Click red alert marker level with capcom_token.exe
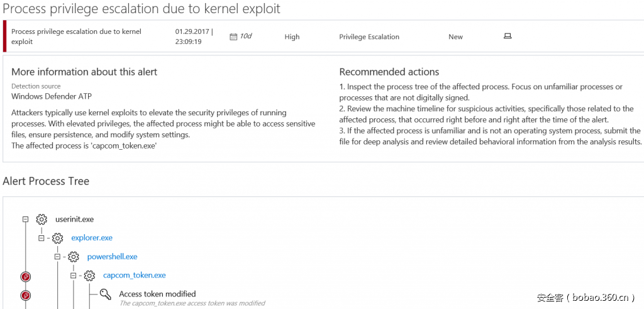The width and height of the screenshot is (644, 309). 26,276
